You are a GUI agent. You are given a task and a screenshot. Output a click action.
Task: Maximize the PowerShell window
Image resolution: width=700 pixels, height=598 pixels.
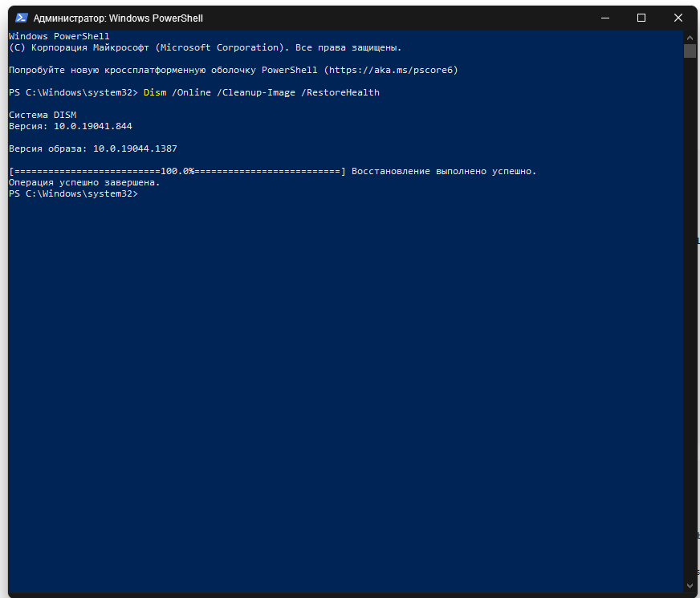(641, 18)
